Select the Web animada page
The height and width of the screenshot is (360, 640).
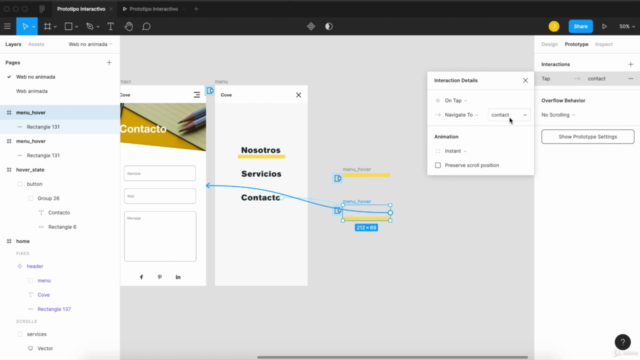32,91
